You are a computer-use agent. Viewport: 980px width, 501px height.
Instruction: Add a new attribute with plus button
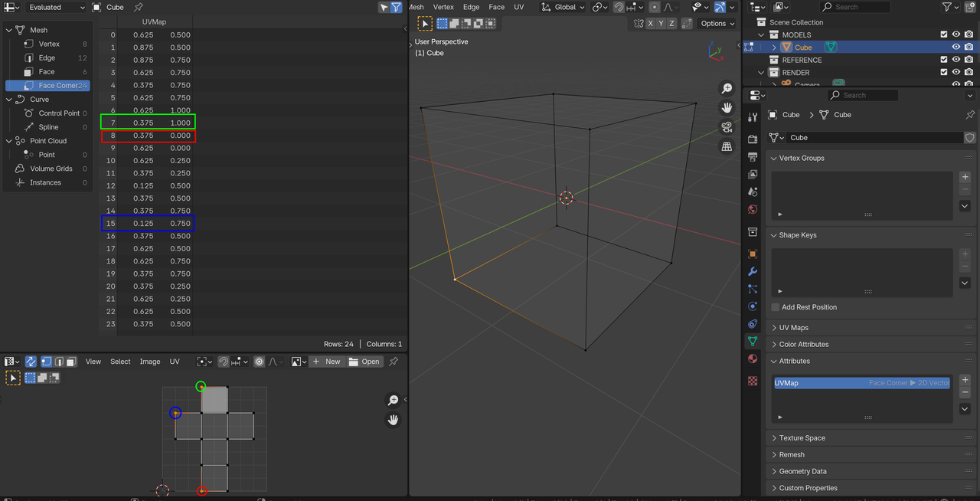pos(965,380)
